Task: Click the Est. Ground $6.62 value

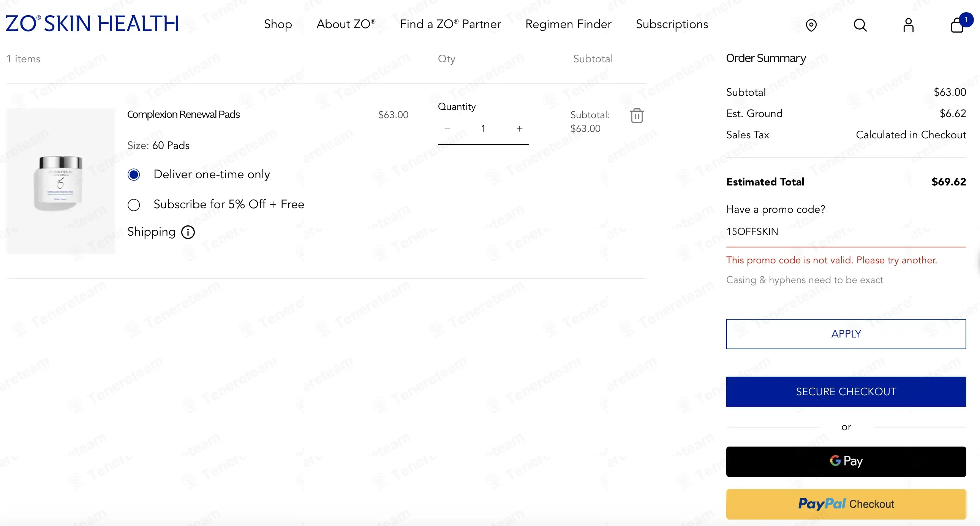Action: (953, 113)
